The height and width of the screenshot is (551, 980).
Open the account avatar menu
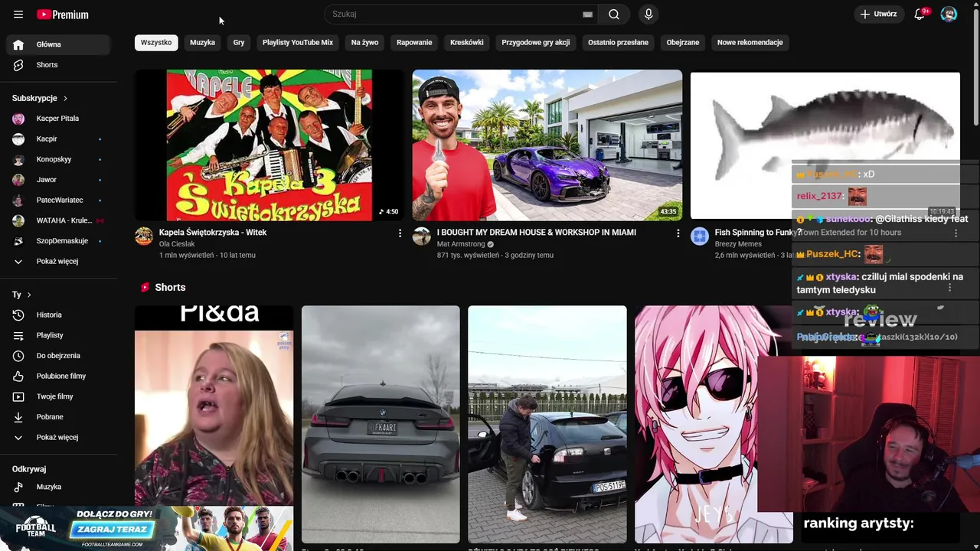949,14
